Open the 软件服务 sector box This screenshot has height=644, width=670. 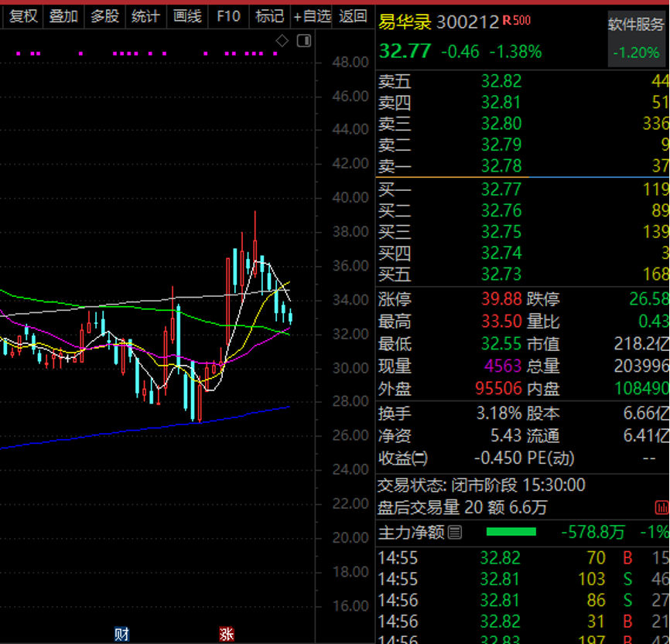point(636,39)
